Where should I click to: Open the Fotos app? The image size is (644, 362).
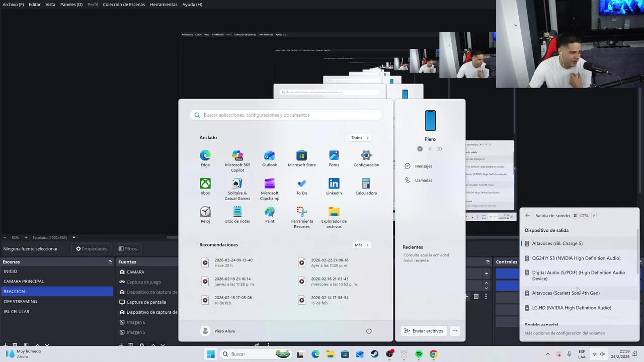tap(334, 158)
